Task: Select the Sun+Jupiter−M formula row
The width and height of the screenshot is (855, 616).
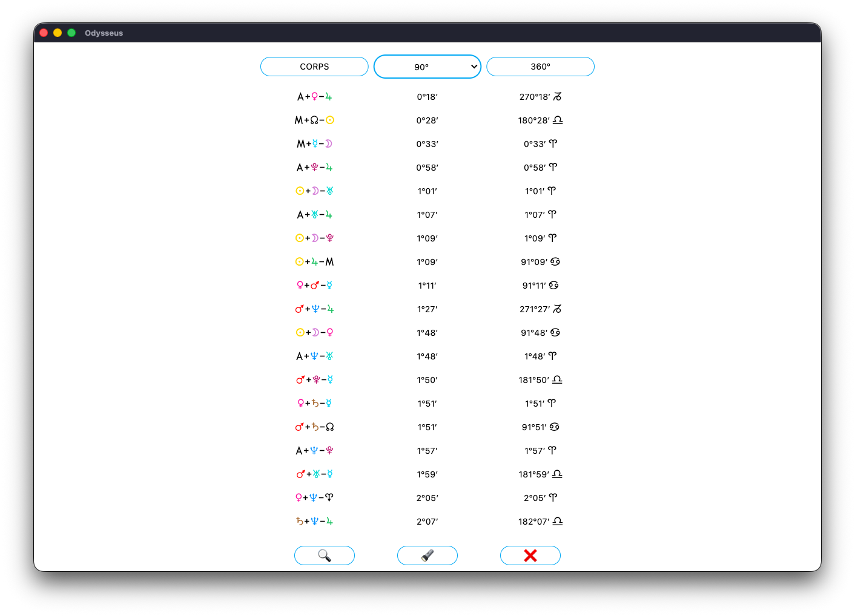Action: pyautogui.click(x=314, y=262)
